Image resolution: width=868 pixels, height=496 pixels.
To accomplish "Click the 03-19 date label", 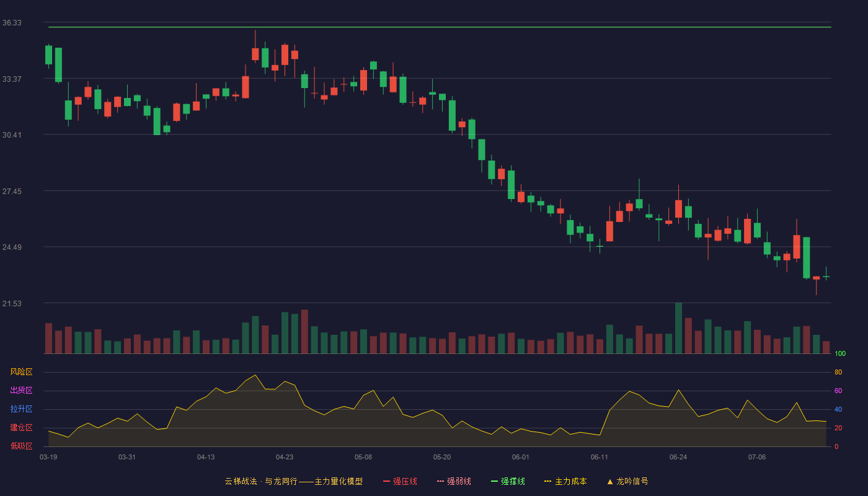I will click(48, 457).
